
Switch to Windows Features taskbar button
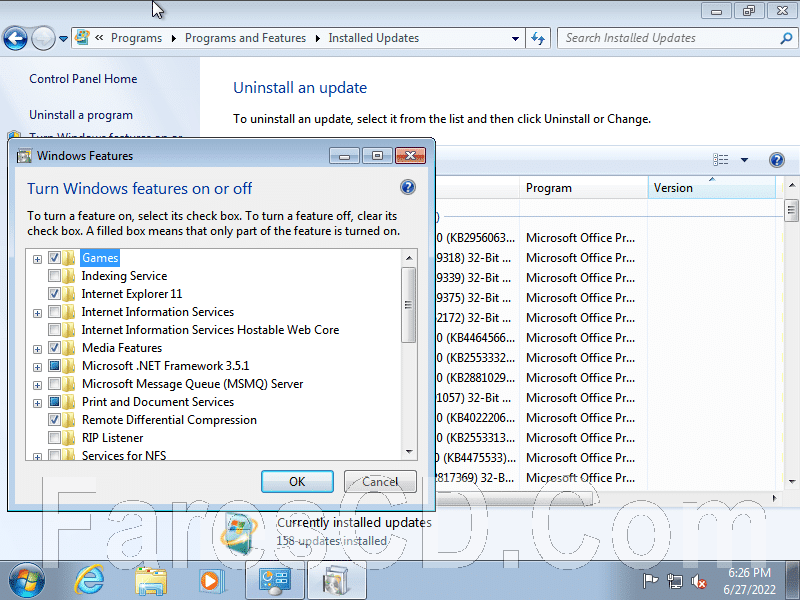click(x=336, y=581)
